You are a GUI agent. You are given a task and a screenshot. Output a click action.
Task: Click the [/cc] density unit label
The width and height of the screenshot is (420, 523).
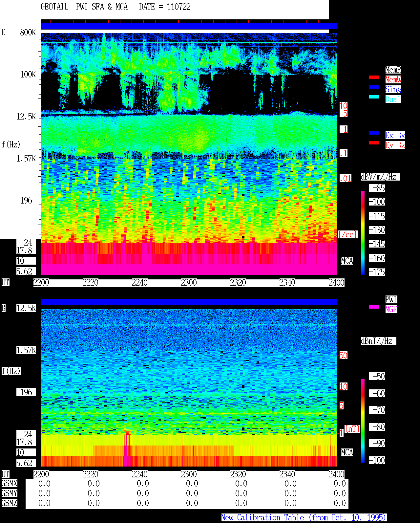click(x=347, y=234)
